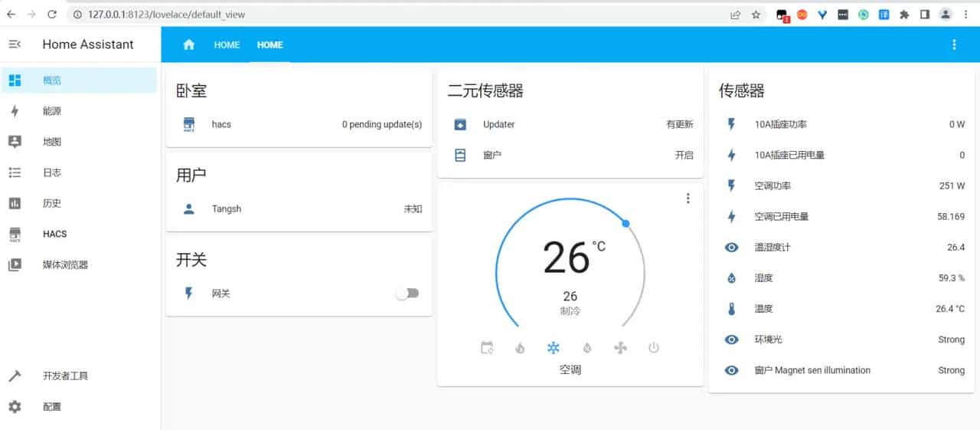Image resolution: width=980 pixels, height=430 pixels.
Task: Open the hacs entity row in 卧室
Action: coord(299,124)
